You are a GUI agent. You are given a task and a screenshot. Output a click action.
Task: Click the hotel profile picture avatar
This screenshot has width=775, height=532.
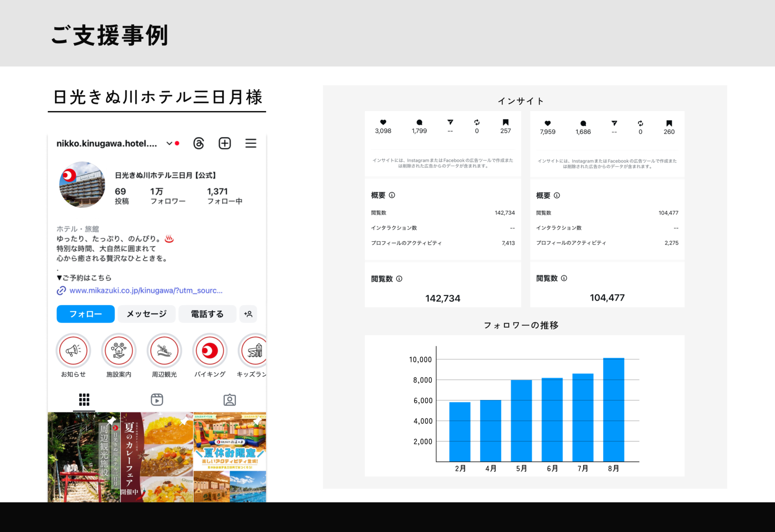pos(82,185)
